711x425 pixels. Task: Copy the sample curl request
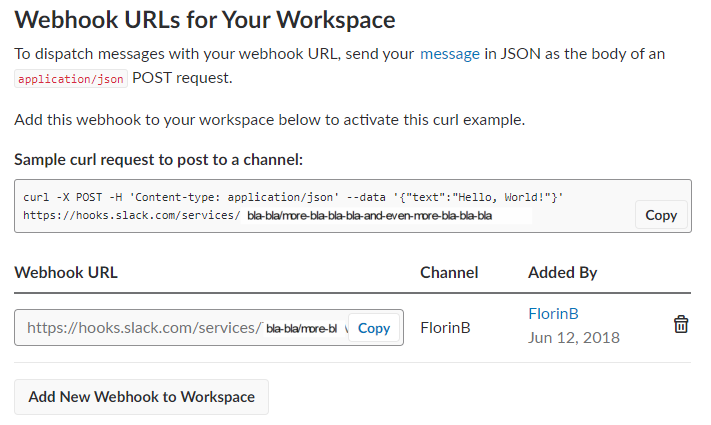pos(661,215)
